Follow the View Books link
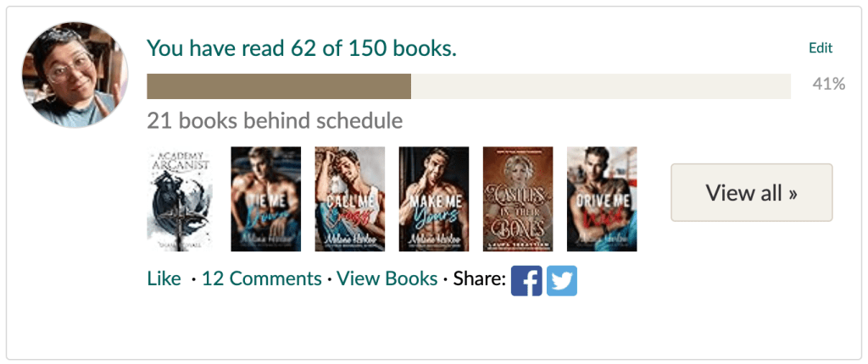 click(x=387, y=279)
